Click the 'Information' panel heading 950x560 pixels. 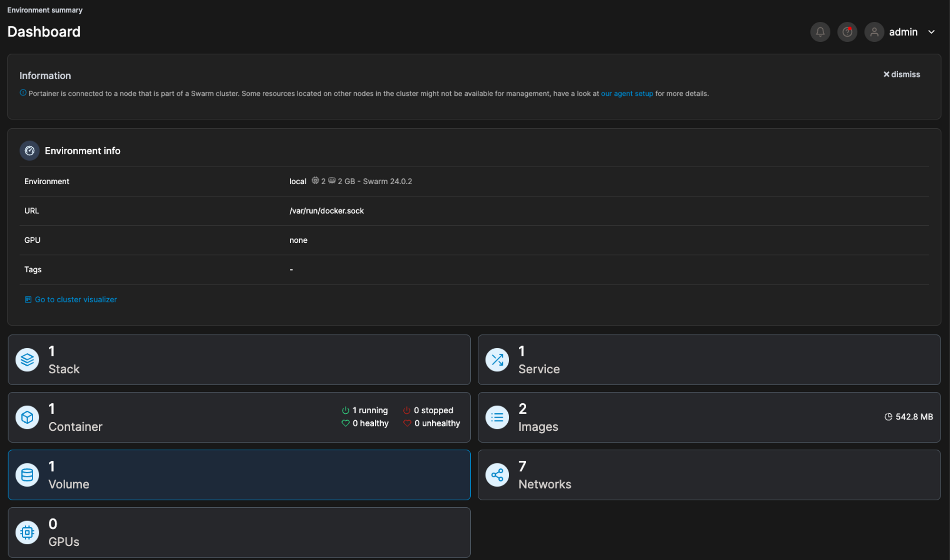(45, 76)
